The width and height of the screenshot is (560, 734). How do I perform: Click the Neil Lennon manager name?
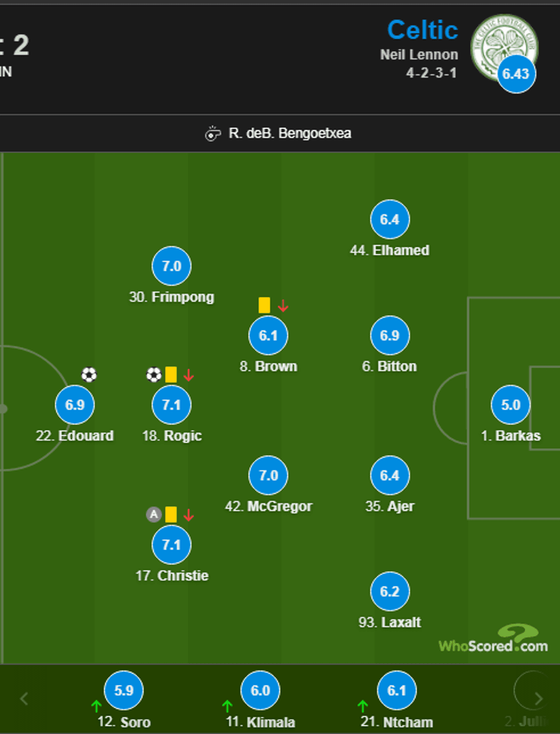tap(419, 54)
